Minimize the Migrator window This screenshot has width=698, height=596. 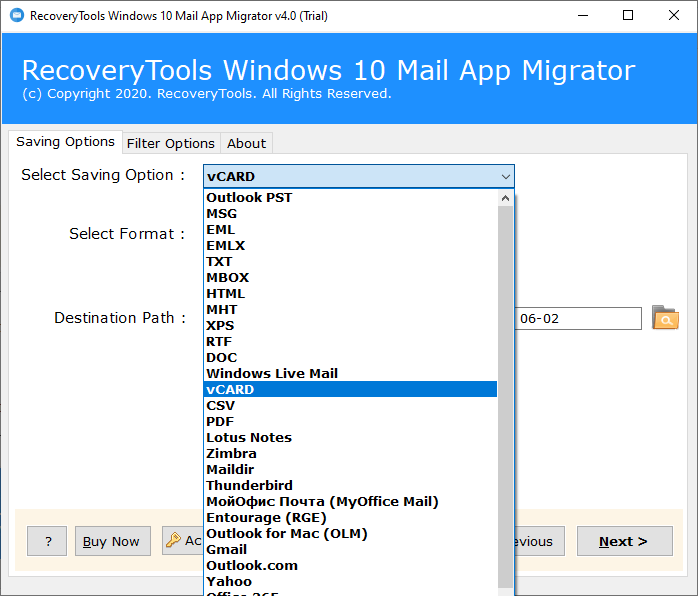583,16
